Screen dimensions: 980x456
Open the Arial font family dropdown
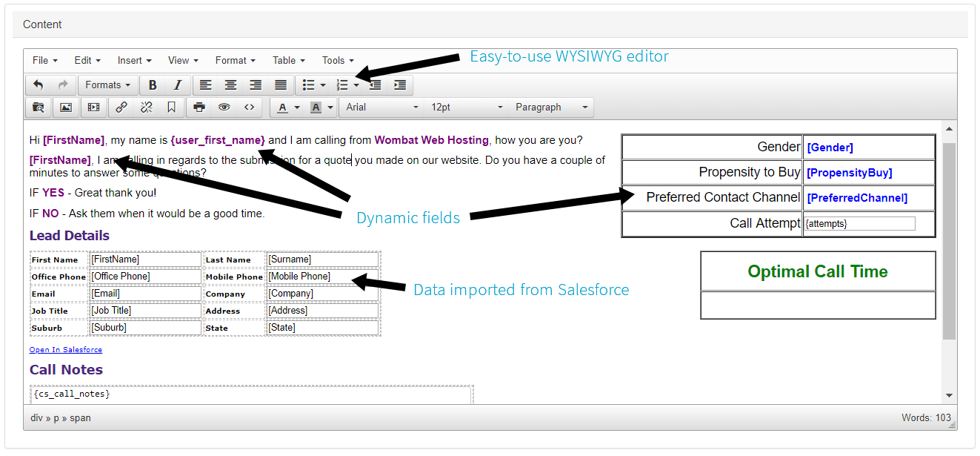pos(382,108)
